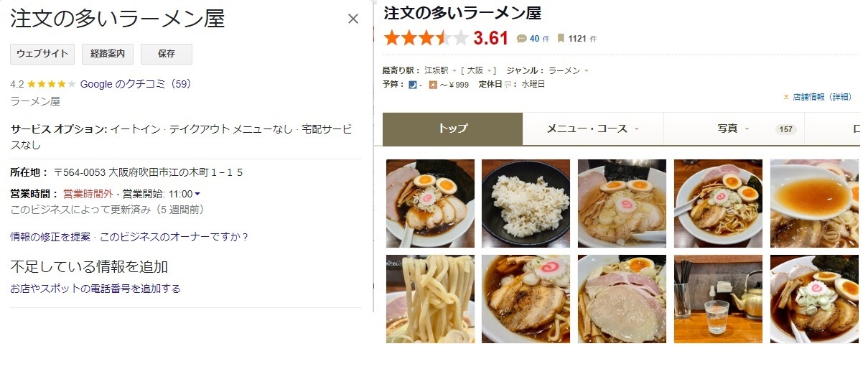Expand the 大阪 area dropdown
Image resolution: width=868 pixels, height=369 pixels.
coord(490,70)
